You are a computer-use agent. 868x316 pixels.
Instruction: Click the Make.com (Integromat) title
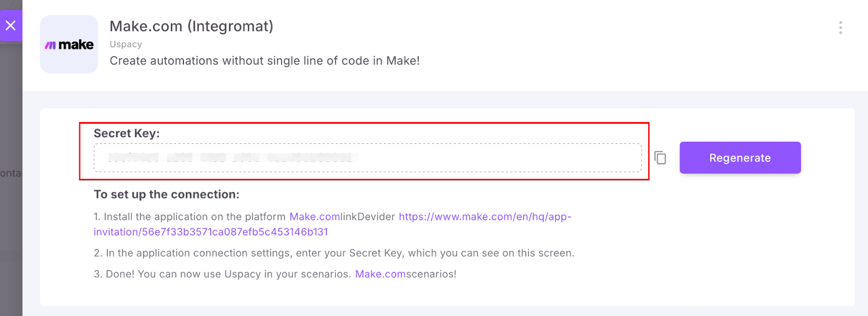point(192,26)
